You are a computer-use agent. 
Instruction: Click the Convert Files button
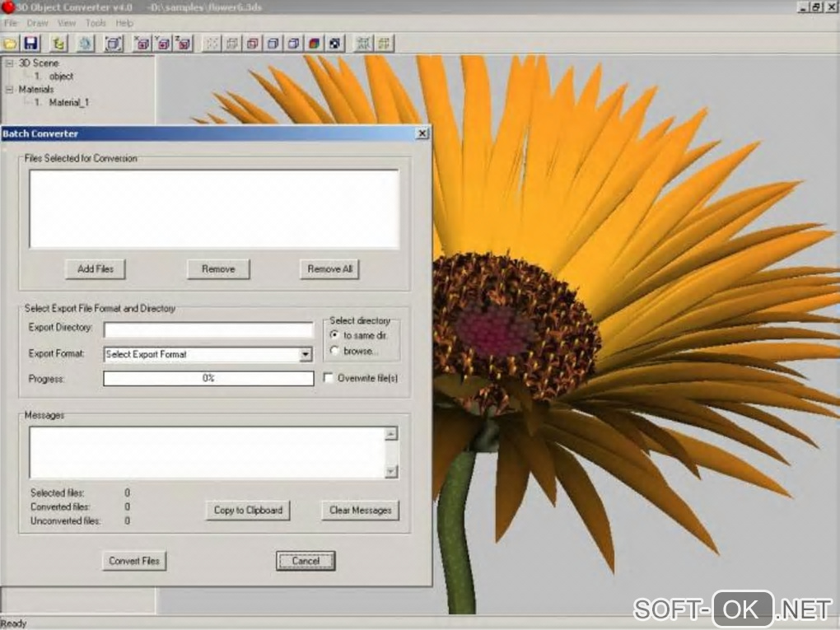(134, 561)
